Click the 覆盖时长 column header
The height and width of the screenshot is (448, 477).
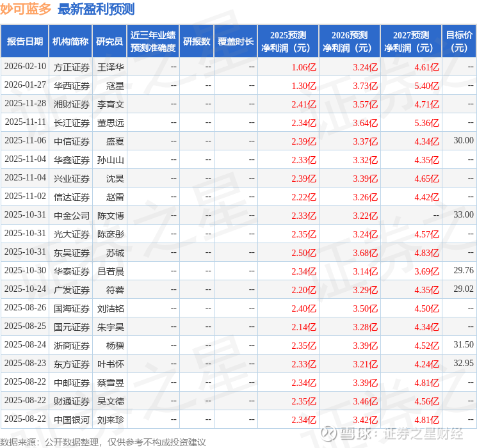236,42
